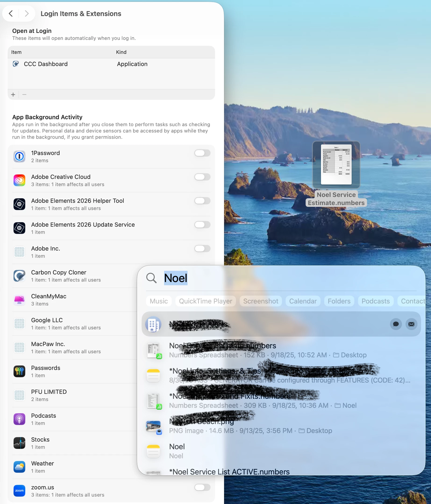
Task: Click the Adobe Creative Cloud icon
Action: [19, 180]
